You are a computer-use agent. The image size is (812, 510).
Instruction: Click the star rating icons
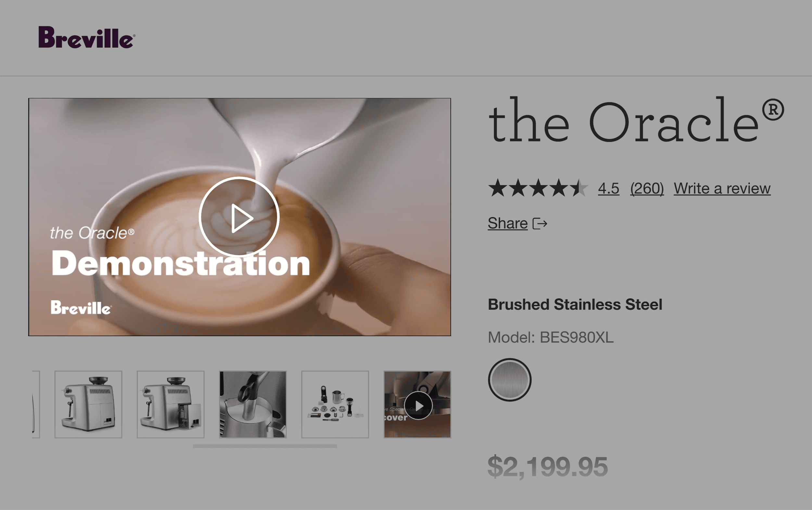(539, 188)
